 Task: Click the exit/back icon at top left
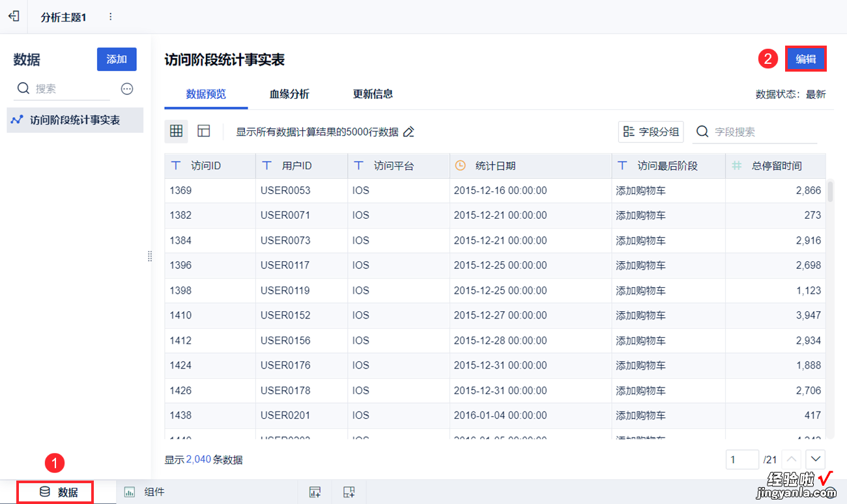click(x=14, y=16)
